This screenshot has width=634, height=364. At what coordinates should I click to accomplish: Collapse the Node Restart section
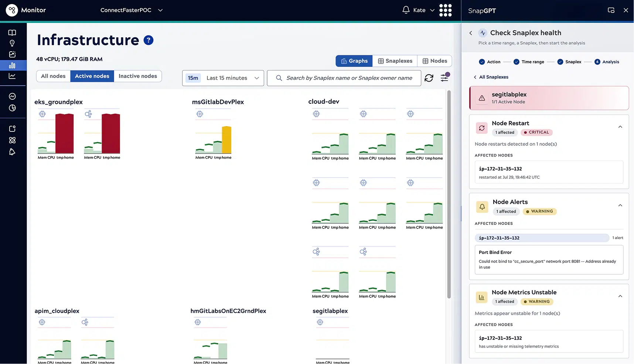(620, 127)
